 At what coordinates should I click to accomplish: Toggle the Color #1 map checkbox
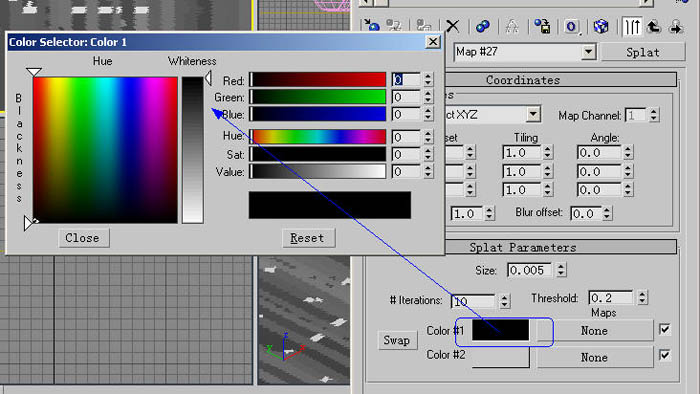(665, 329)
